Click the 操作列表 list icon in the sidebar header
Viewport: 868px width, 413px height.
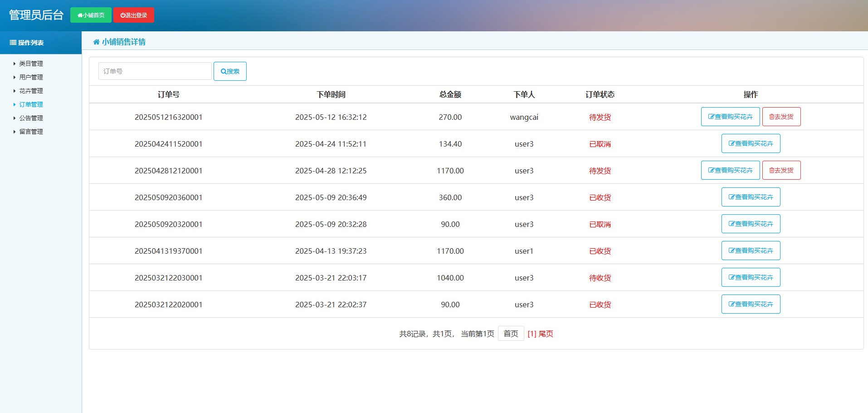13,43
